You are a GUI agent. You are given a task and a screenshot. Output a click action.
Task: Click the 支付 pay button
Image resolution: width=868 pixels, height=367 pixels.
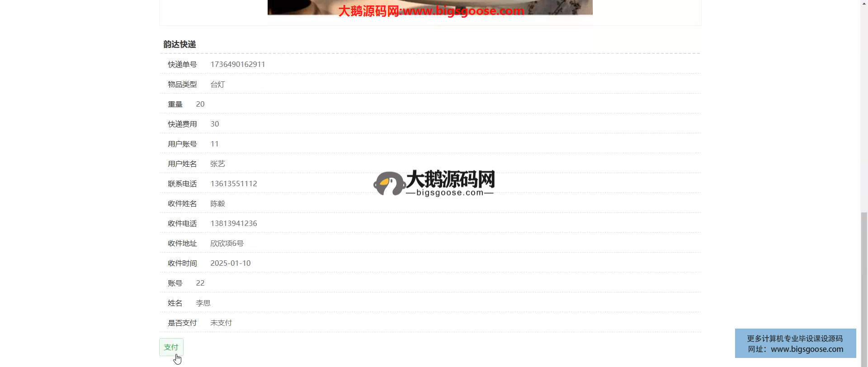click(x=171, y=347)
